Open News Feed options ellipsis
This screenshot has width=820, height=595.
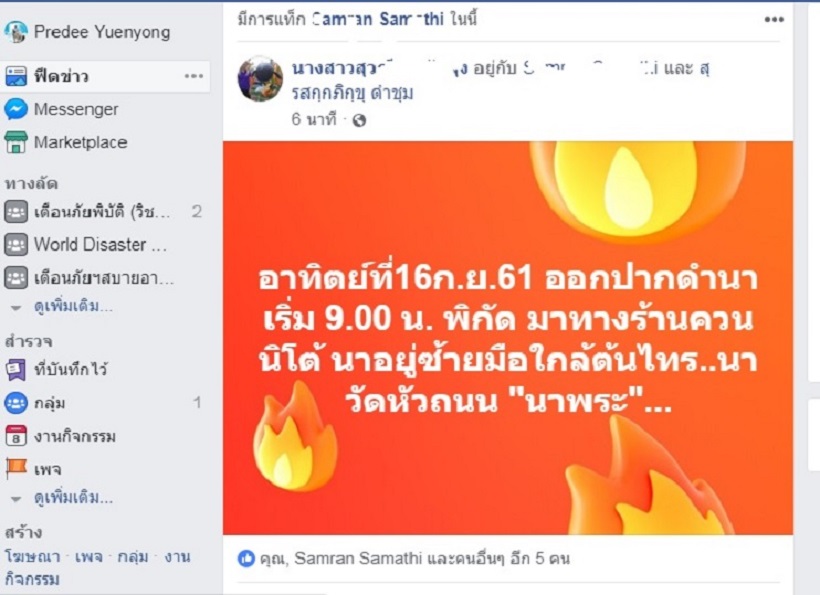(x=194, y=76)
